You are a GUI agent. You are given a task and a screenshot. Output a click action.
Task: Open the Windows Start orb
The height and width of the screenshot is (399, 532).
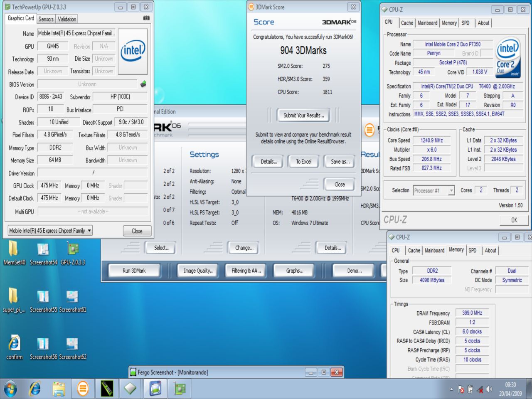(10, 389)
